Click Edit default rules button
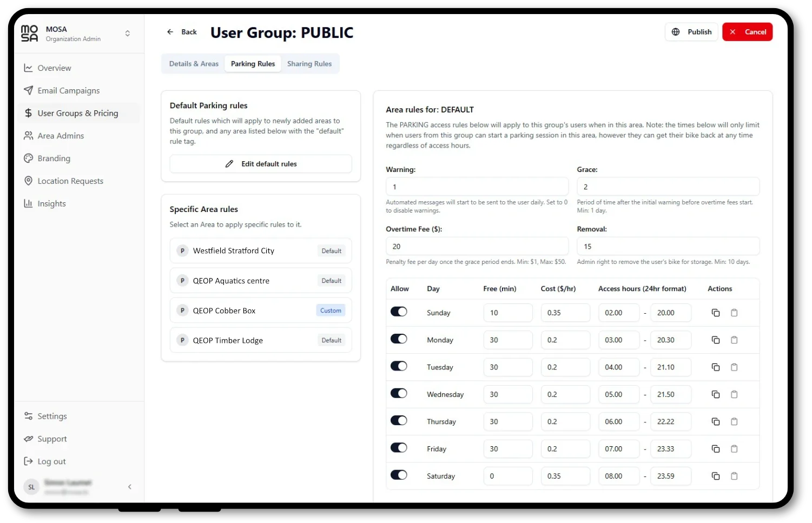Screen dimensions: 812x523 pyautogui.click(x=261, y=164)
